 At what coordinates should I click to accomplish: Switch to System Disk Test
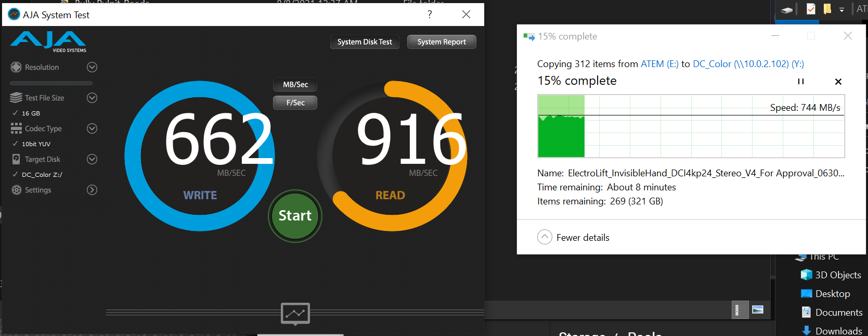[365, 42]
